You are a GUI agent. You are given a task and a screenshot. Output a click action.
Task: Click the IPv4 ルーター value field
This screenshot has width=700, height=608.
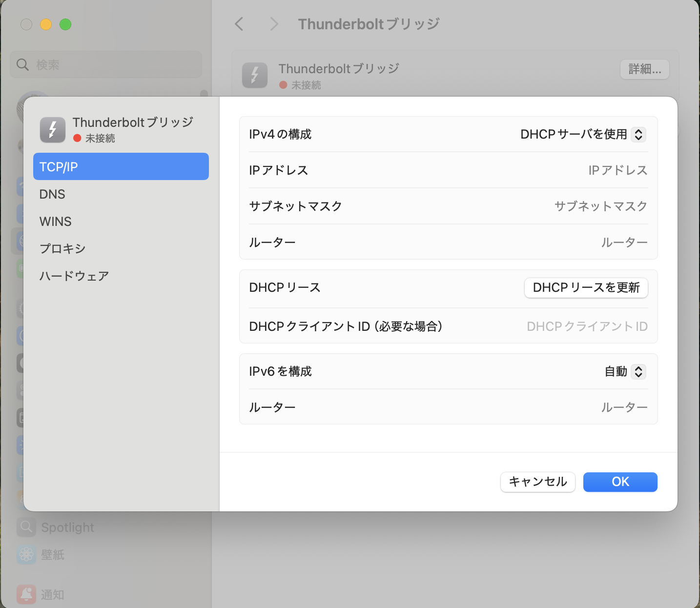click(x=624, y=243)
